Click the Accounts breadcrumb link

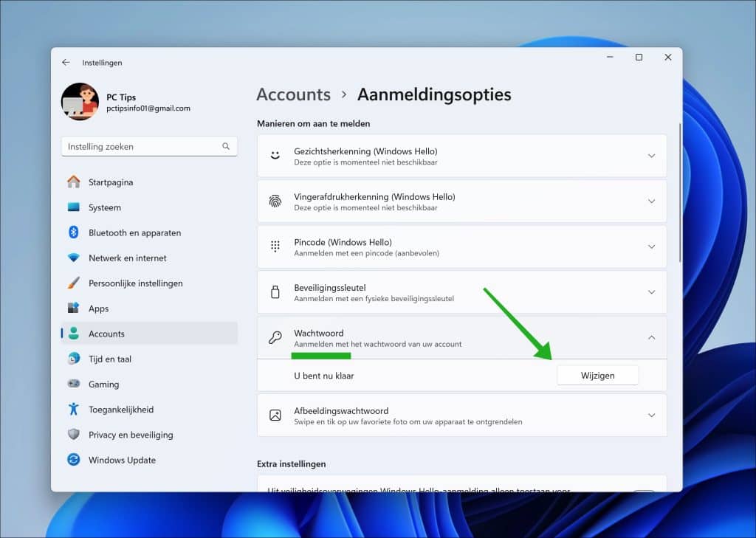(x=293, y=94)
